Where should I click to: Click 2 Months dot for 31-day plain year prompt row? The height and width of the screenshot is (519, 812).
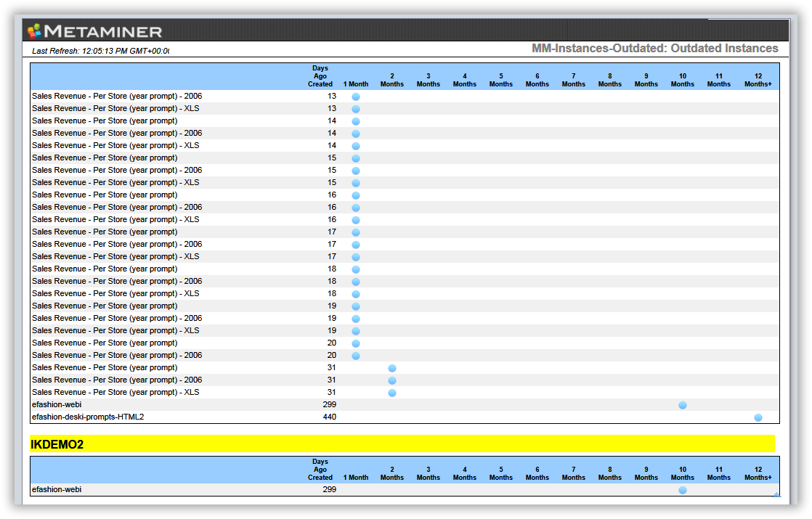pyautogui.click(x=392, y=368)
